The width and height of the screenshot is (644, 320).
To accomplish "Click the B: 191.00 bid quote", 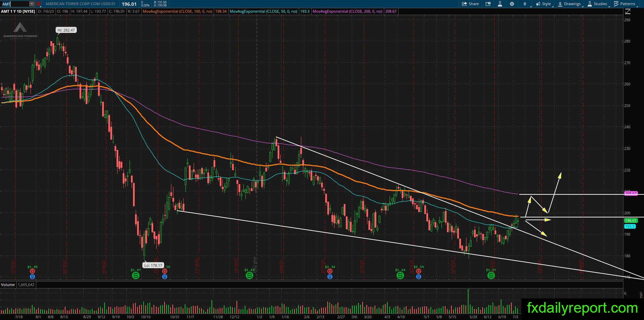I will [160, 2].
